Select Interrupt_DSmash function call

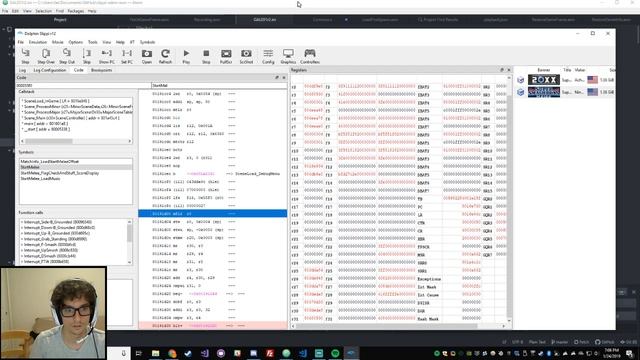pyautogui.click(x=49, y=256)
